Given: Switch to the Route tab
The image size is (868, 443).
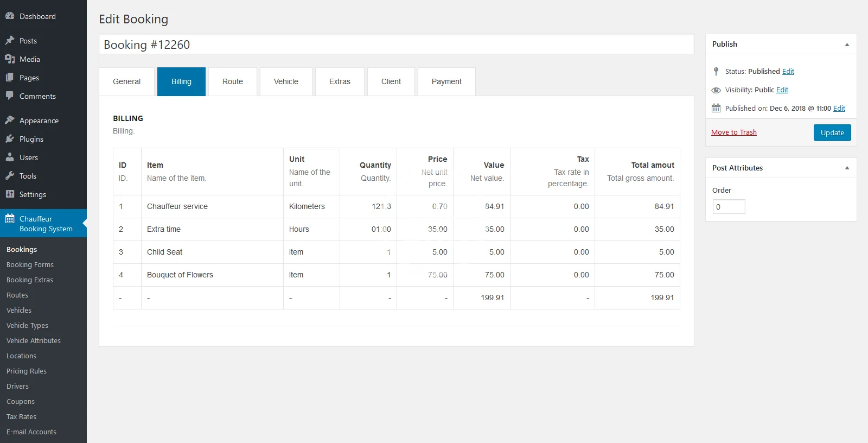Looking at the screenshot, I should [x=232, y=81].
